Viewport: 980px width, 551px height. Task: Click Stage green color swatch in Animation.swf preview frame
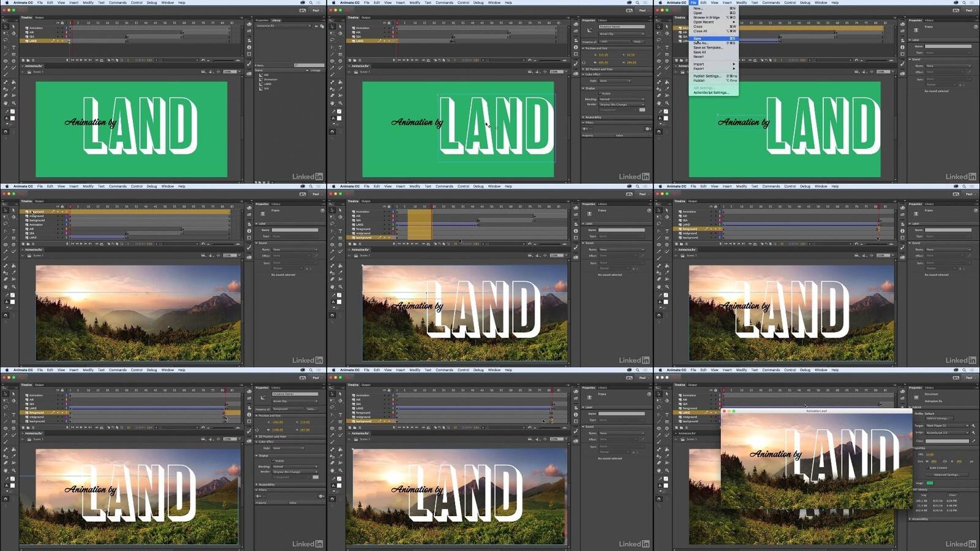pyautogui.click(x=930, y=483)
